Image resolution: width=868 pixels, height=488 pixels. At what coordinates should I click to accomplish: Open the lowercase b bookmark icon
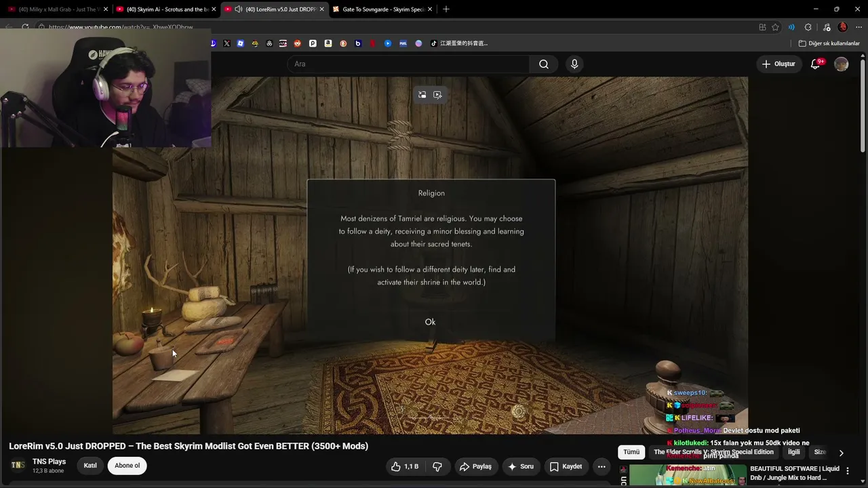(x=358, y=43)
